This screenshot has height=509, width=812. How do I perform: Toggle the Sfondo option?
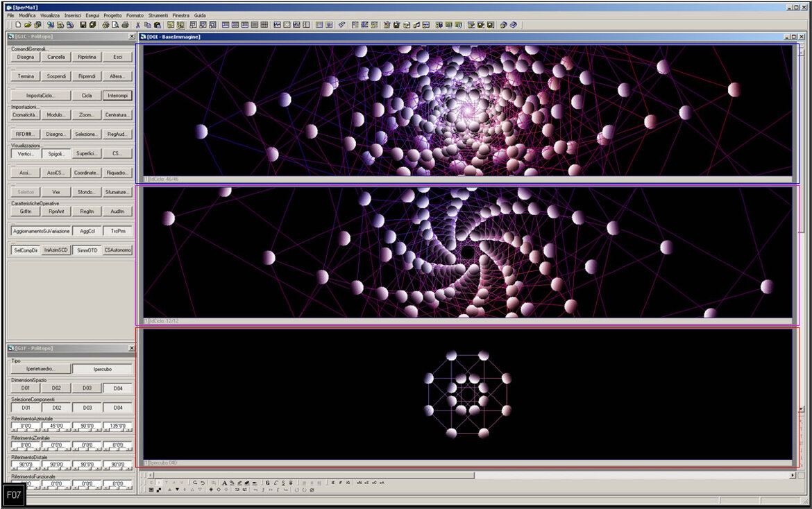pyautogui.click(x=85, y=191)
